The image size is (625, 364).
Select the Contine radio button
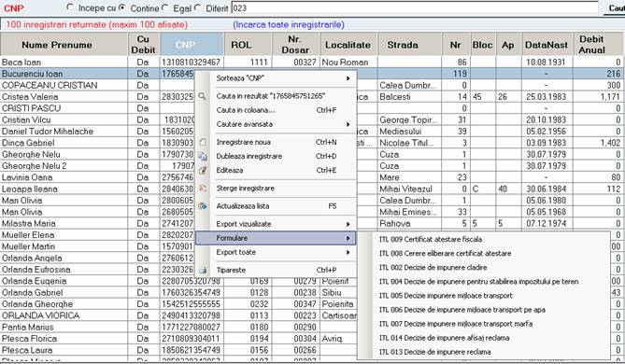click(x=122, y=7)
